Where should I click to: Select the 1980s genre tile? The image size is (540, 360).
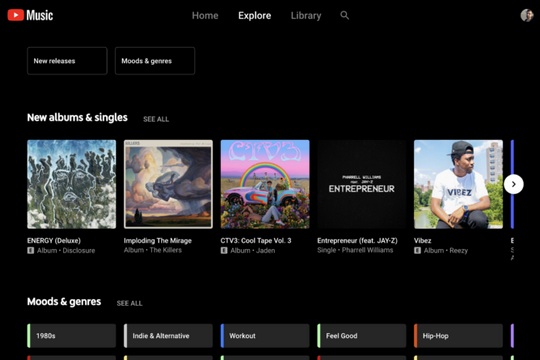pyautogui.click(x=72, y=336)
